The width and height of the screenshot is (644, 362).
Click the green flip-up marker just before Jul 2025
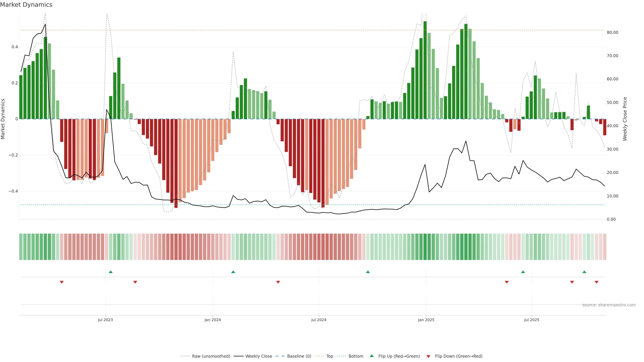523,272
